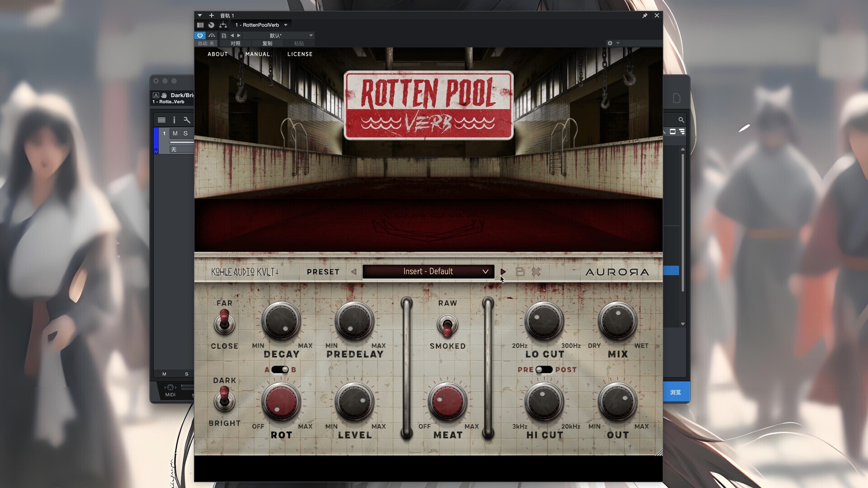Click the DECAY knob

(281, 321)
